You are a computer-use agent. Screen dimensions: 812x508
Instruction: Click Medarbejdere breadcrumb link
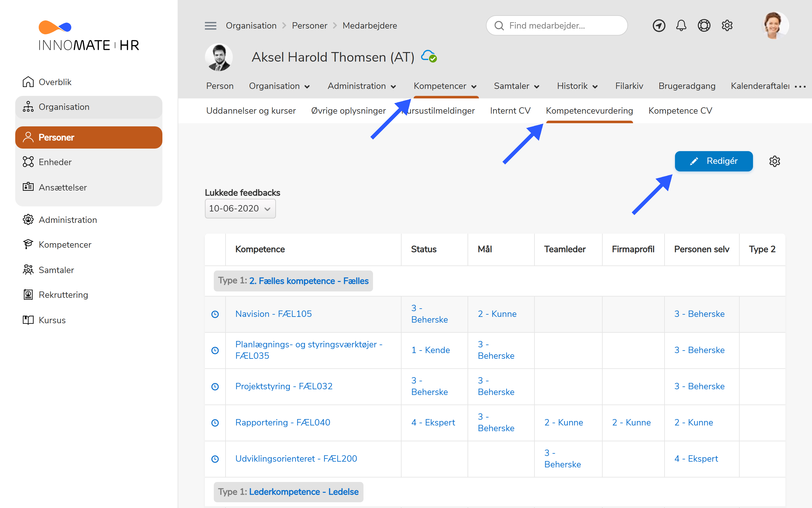tap(370, 25)
